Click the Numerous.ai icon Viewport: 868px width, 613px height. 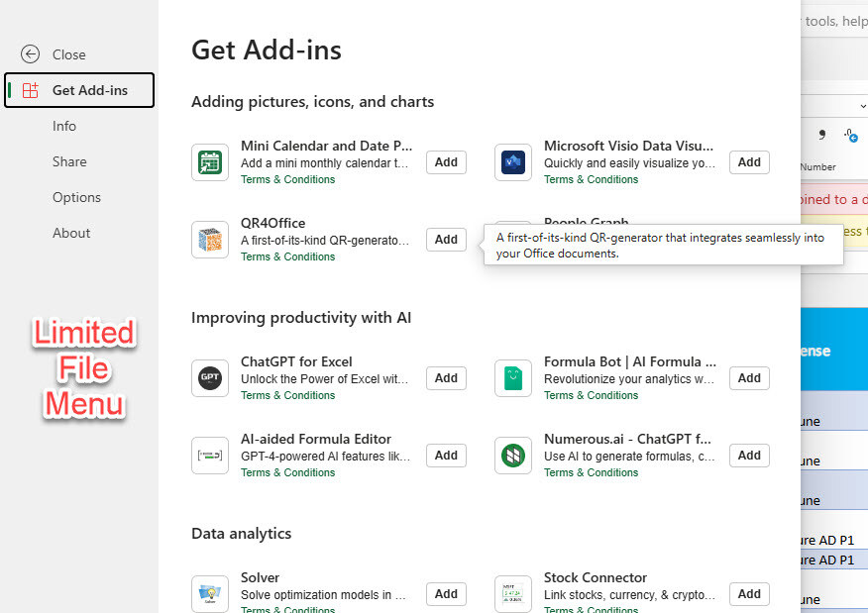point(513,456)
